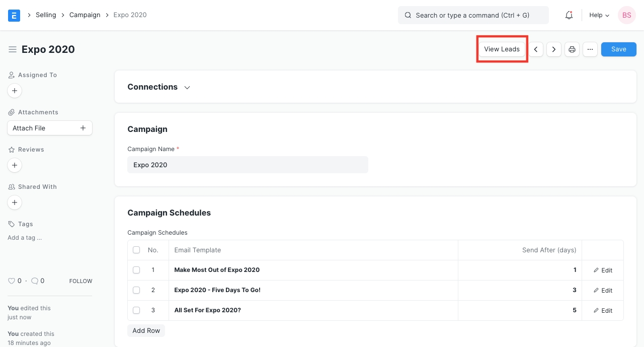This screenshot has width=644, height=347.
Task: Add a review with the plus icon
Action: point(15,165)
